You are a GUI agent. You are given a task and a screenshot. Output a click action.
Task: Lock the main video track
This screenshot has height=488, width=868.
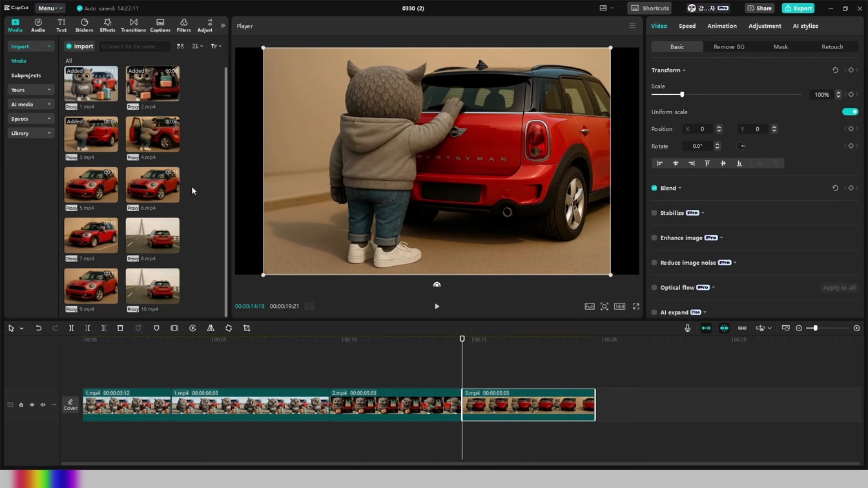tap(21, 405)
